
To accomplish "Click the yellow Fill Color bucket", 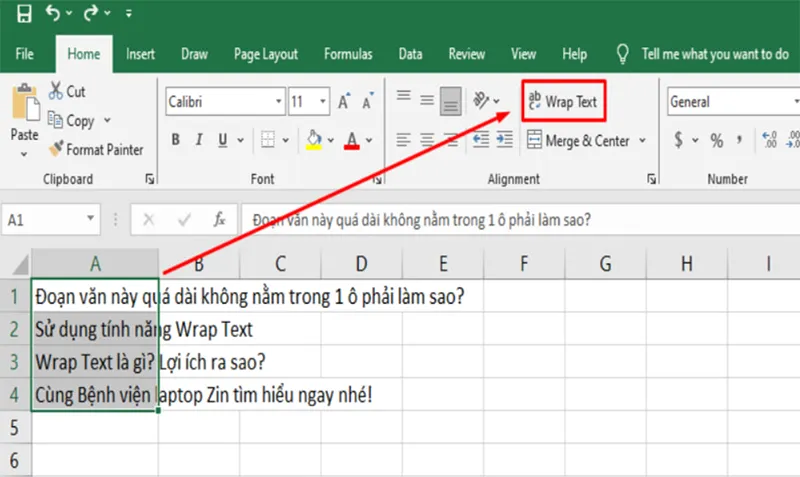I will coord(313,140).
